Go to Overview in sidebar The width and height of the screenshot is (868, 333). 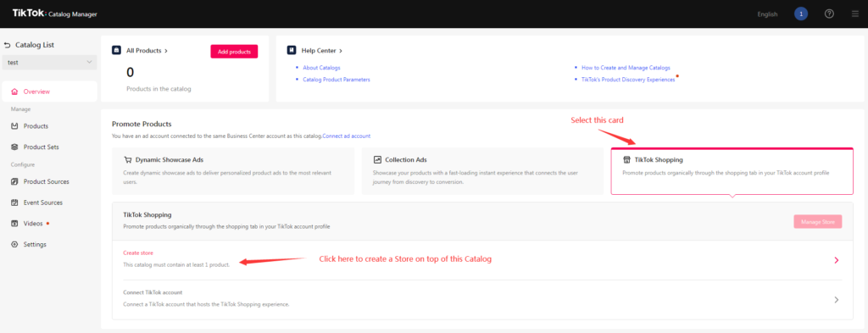[49, 92]
